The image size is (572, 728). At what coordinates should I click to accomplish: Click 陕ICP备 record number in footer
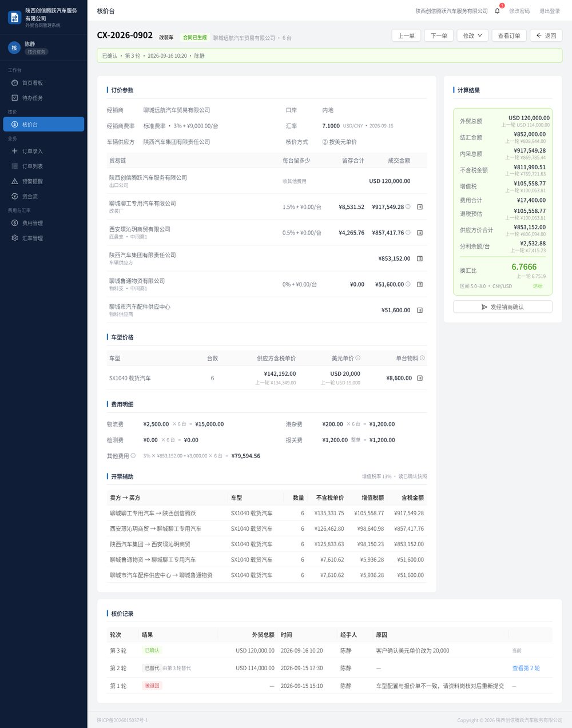click(122, 720)
